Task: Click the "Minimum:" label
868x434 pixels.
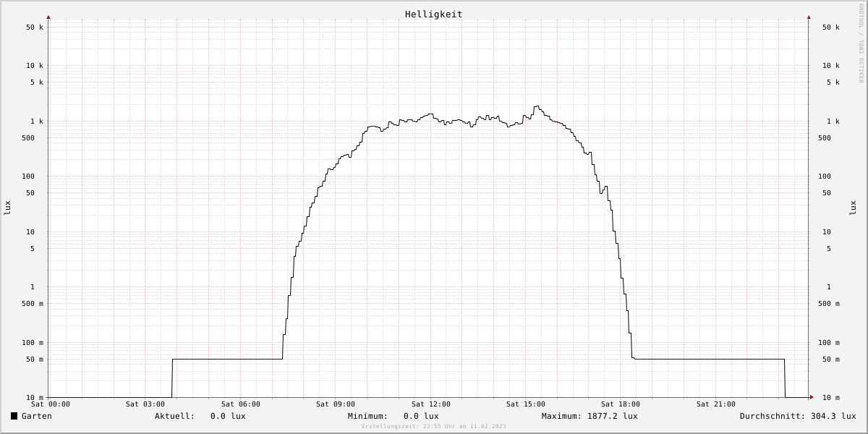Action: pyautogui.click(x=367, y=416)
